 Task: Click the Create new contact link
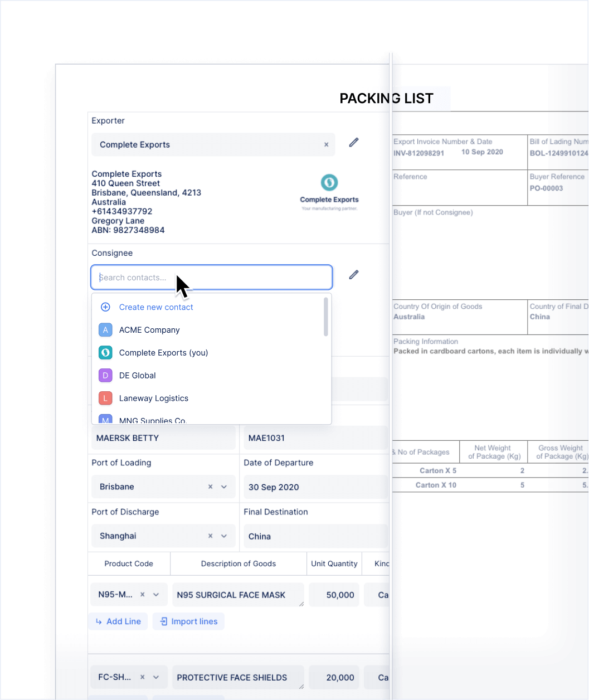point(156,307)
